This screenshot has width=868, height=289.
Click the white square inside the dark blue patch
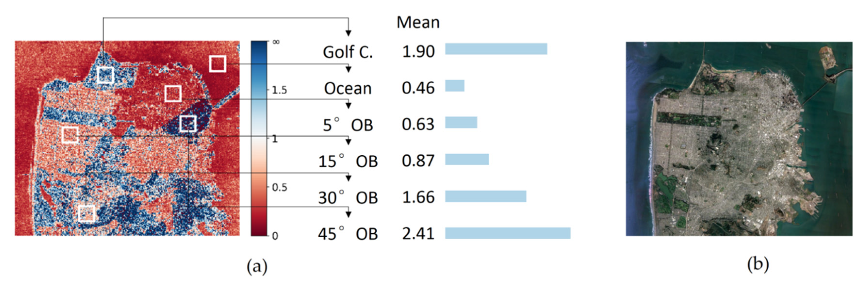[x=188, y=124]
